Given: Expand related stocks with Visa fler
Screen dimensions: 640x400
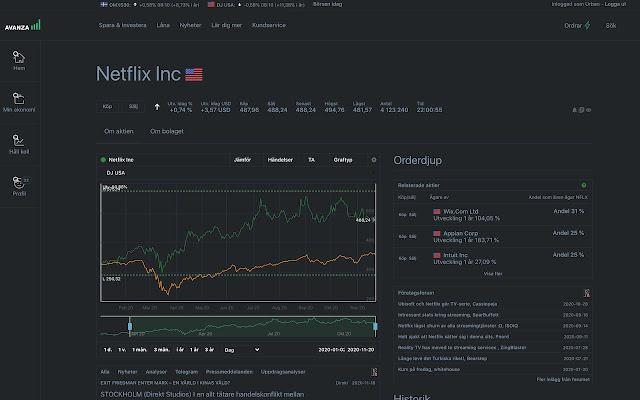Looking at the screenshot, I should coord(493,274).
